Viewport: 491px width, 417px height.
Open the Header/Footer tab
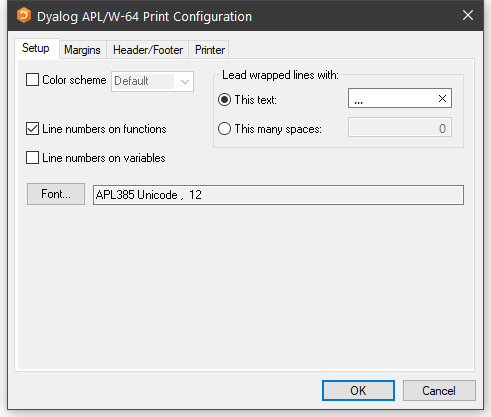coord(148,50)
